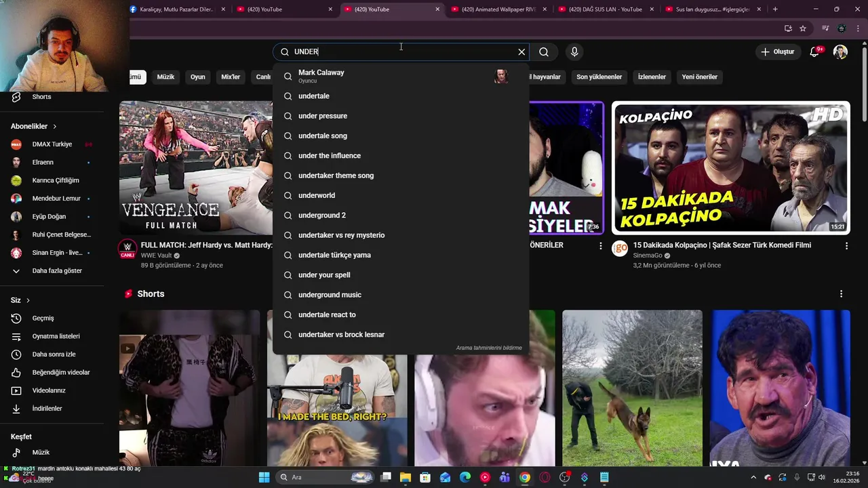The width and height of the screenshot is (868, 488).
Task: Select Son yüklenenler filter chip
Action: (599, 77)
